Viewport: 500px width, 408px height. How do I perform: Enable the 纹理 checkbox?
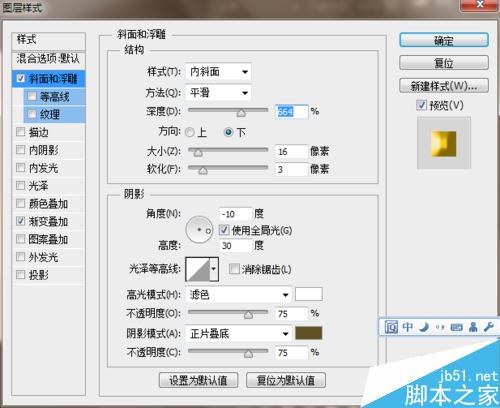tap(32, 114)
